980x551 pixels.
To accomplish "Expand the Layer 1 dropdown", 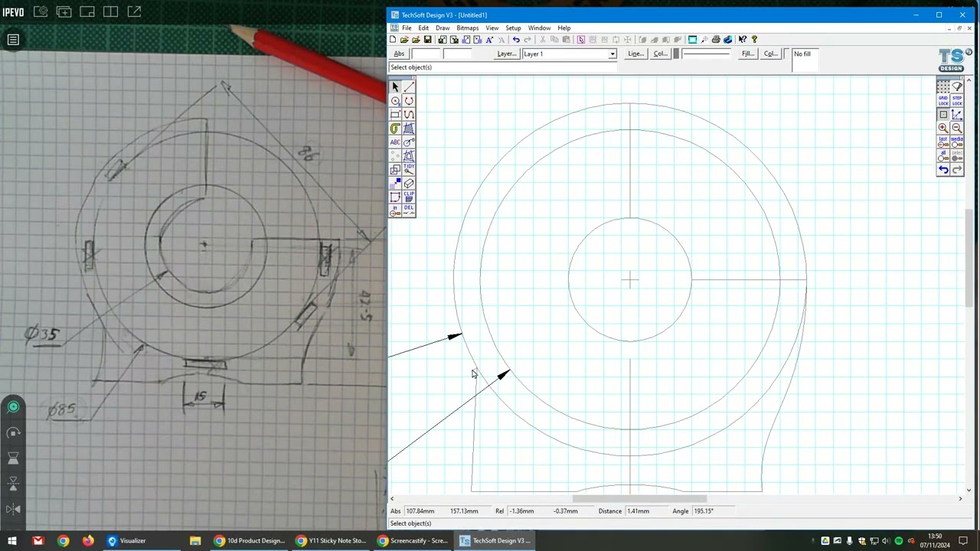I will [612, 54].
